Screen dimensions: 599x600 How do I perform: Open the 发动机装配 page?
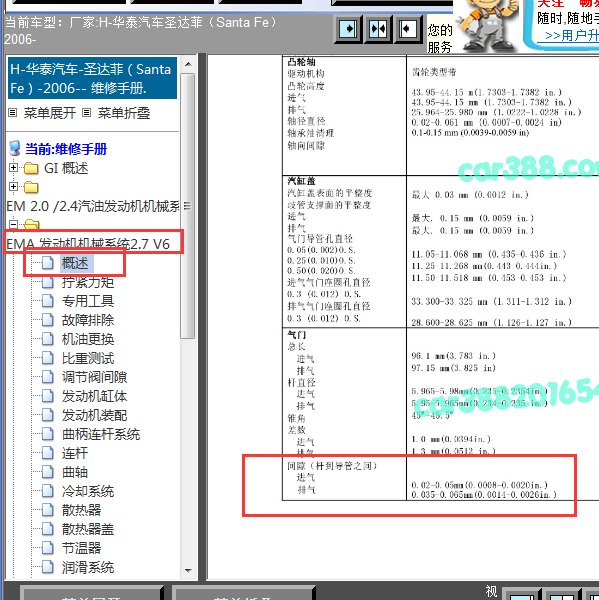pyautogui.click(x=95, y=415)
